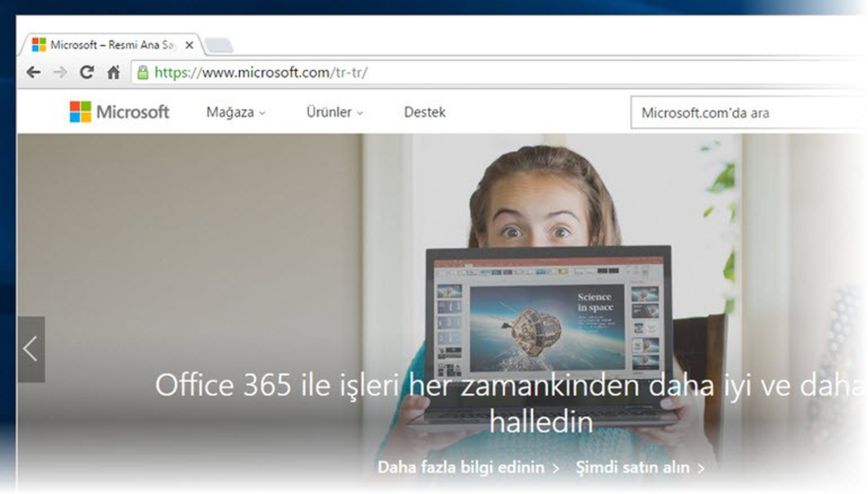
Task: Expand the Ürünler dropdown menu
Action: point(334,112)
